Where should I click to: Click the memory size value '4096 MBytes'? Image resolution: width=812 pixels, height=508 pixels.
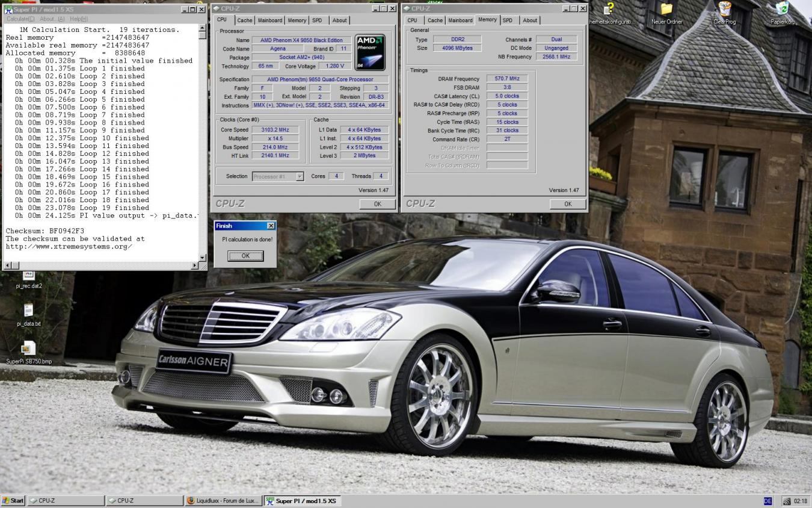(457, 48)
